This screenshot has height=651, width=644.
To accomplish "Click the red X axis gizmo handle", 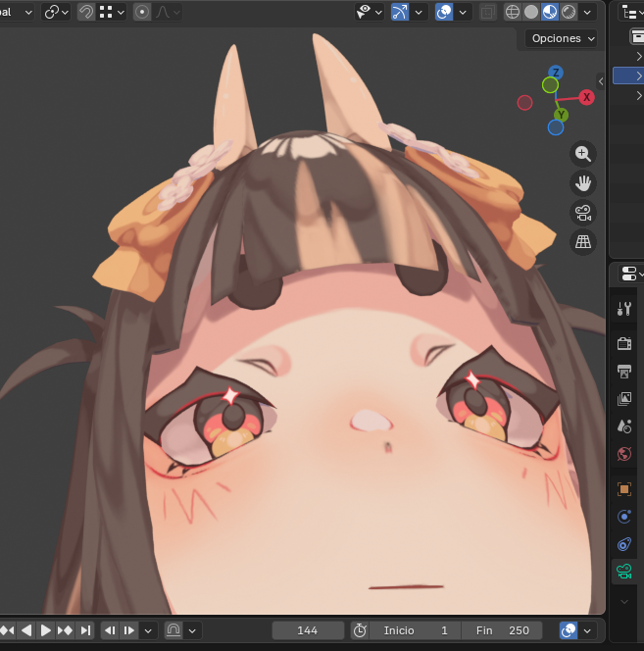I will [586, 98].
